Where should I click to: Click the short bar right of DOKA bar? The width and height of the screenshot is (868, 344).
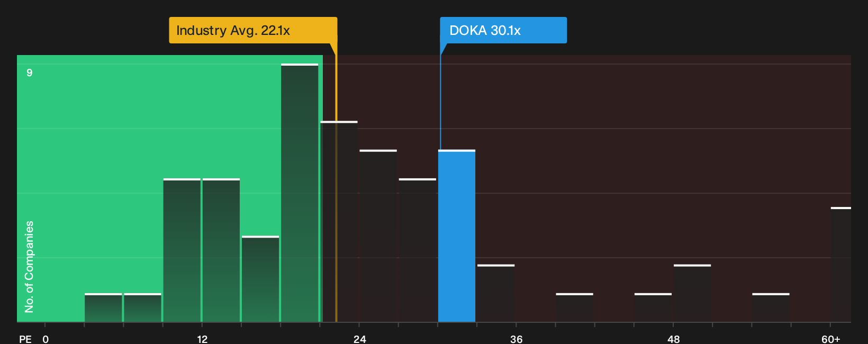tap(496, 293)
